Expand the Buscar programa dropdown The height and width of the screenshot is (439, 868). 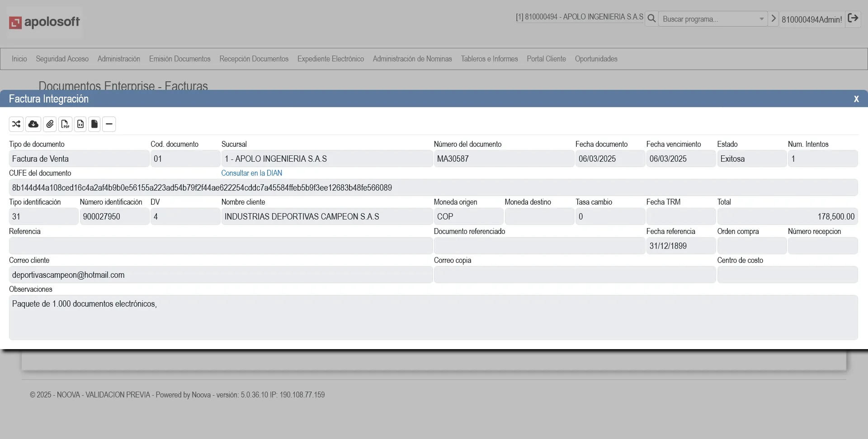[761, 19]
